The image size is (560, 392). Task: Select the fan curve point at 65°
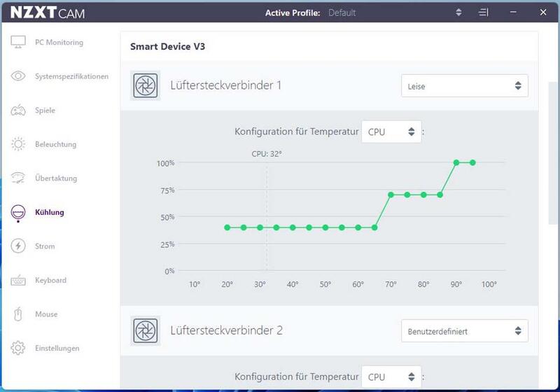374,227
